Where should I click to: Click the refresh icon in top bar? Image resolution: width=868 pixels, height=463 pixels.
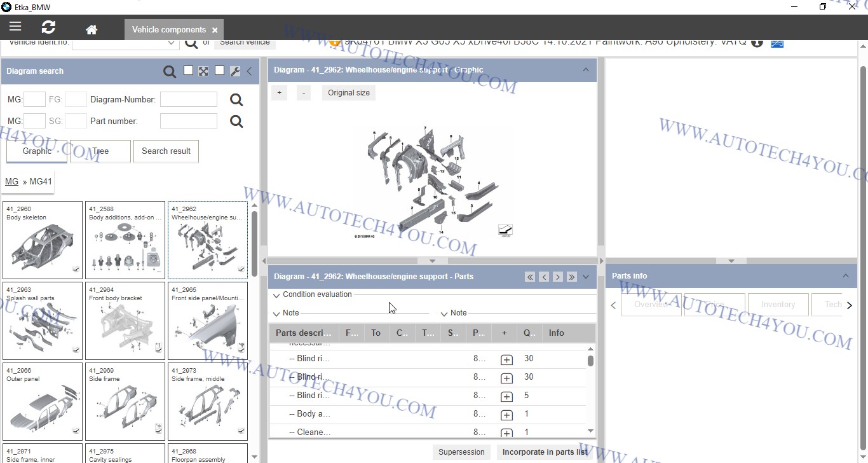tap(48, 27)
